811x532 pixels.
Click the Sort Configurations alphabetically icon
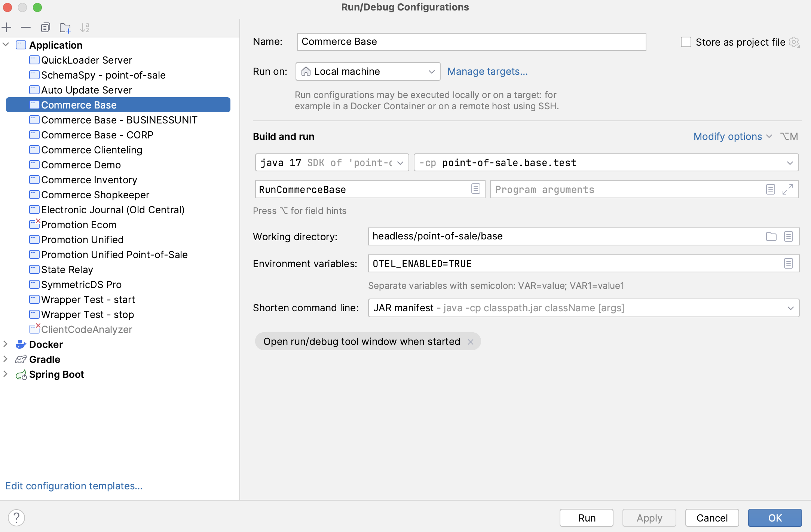coord(85,27)
